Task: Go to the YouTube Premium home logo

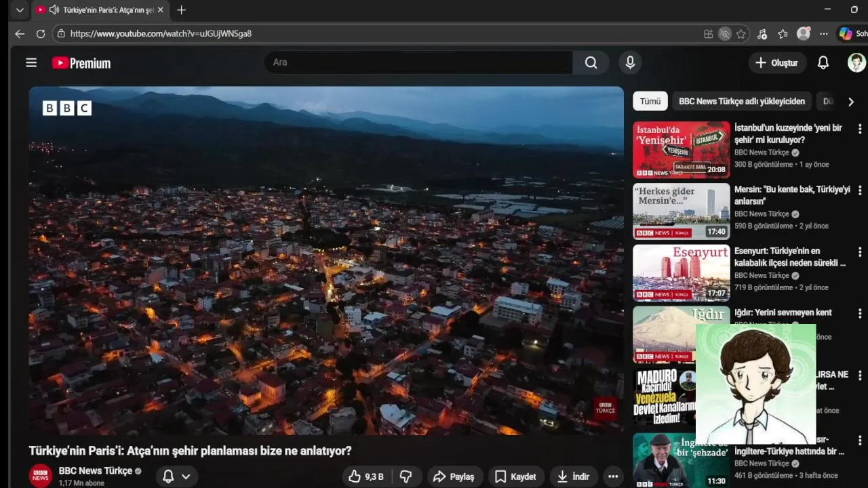Action: click(x=81, y=63)
